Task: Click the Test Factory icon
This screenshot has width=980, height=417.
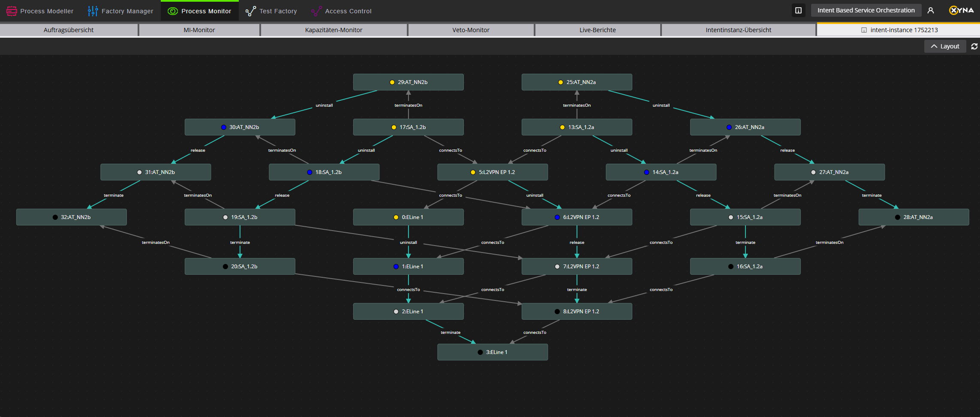Action: point(250,11)
